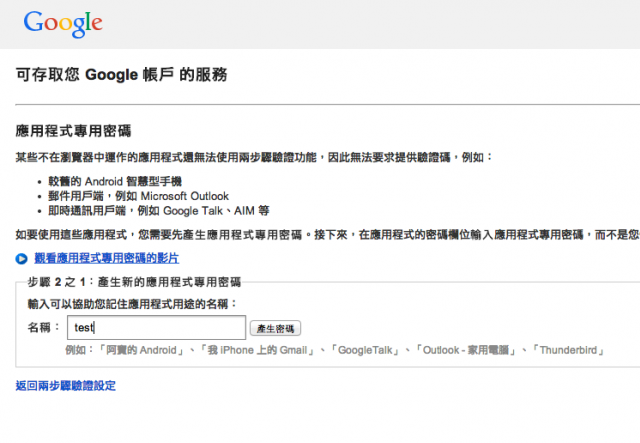The width and height of the screenshot is (640, 443).
Task: Click the 名稱 text field containing test
Action: coord(156,327)
